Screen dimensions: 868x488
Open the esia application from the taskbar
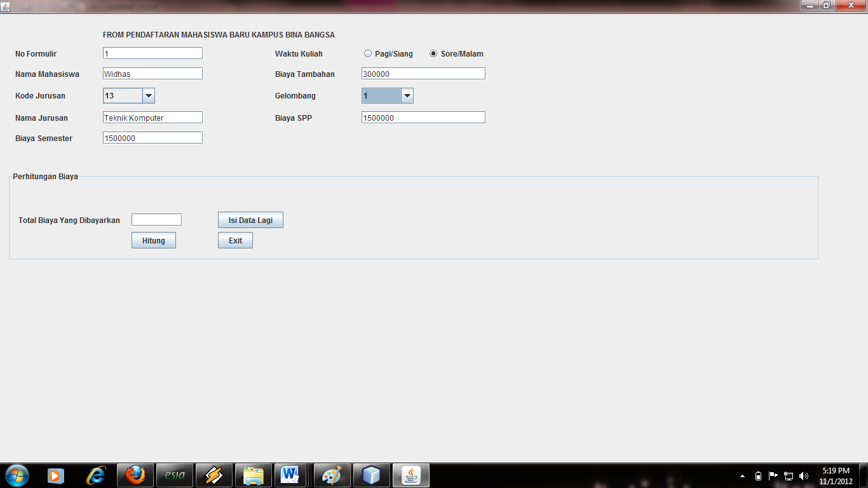click(174, 475)
